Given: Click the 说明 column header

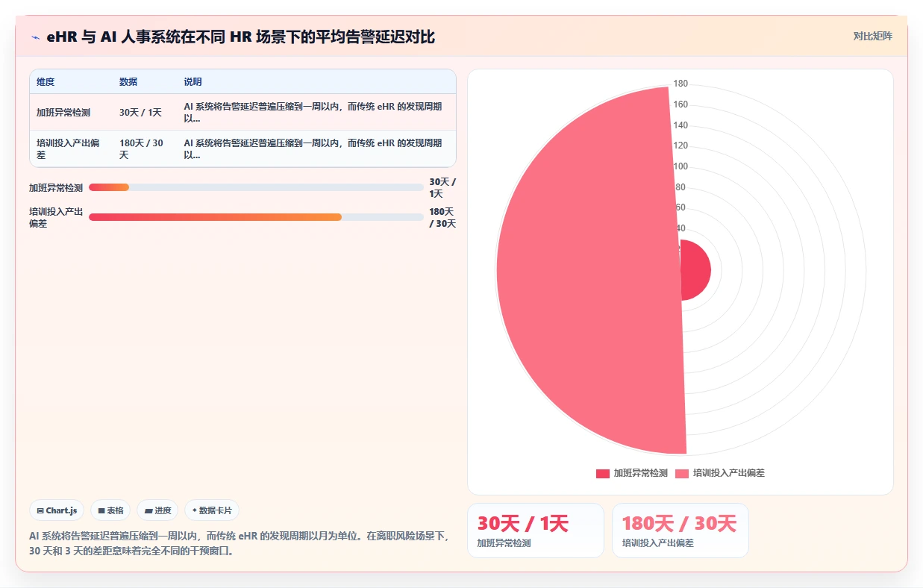Looking at the screenshot, I should pos(193,82).
